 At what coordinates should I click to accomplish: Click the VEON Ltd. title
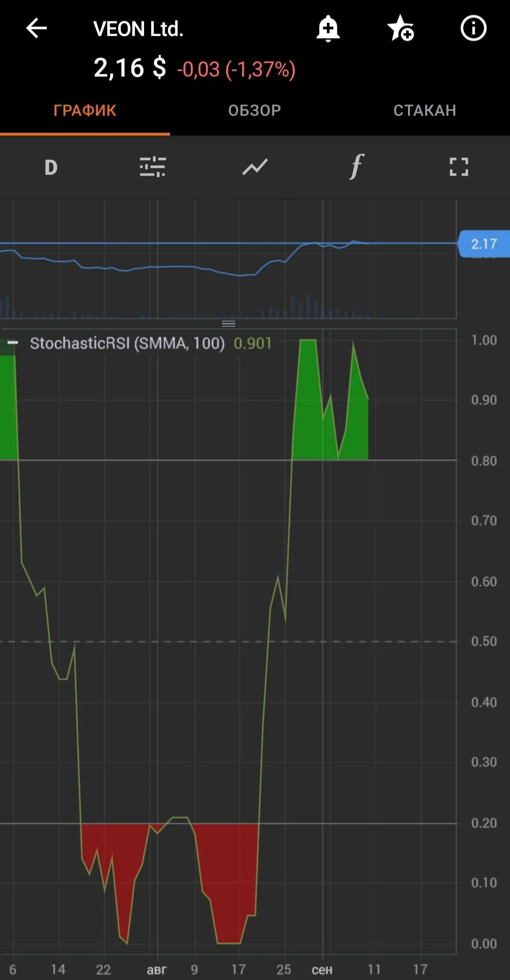pos(138,29)
